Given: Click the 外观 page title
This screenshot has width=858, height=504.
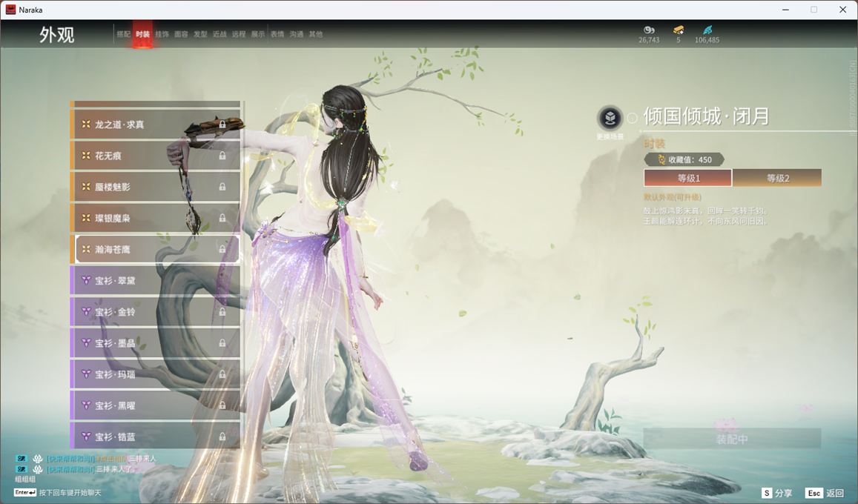Looking at the screenshot, I should [x=56, y=35].
